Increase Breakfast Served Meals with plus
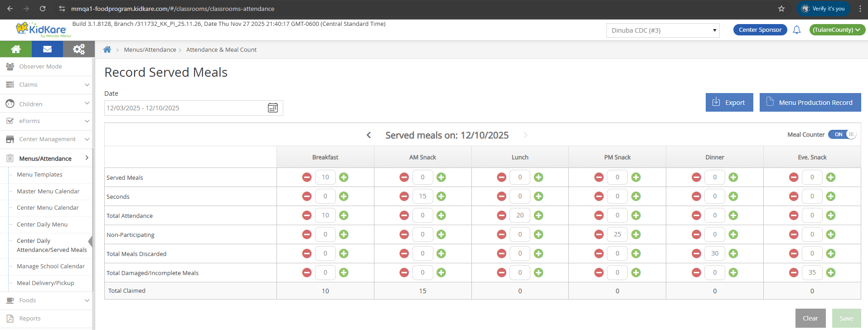 pos(344,177)
